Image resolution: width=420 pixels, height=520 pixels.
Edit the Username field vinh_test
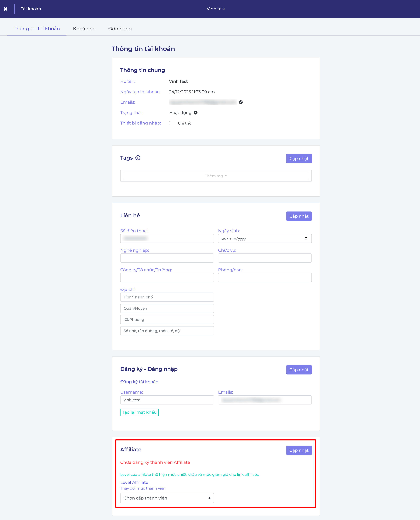pos(167,400)
